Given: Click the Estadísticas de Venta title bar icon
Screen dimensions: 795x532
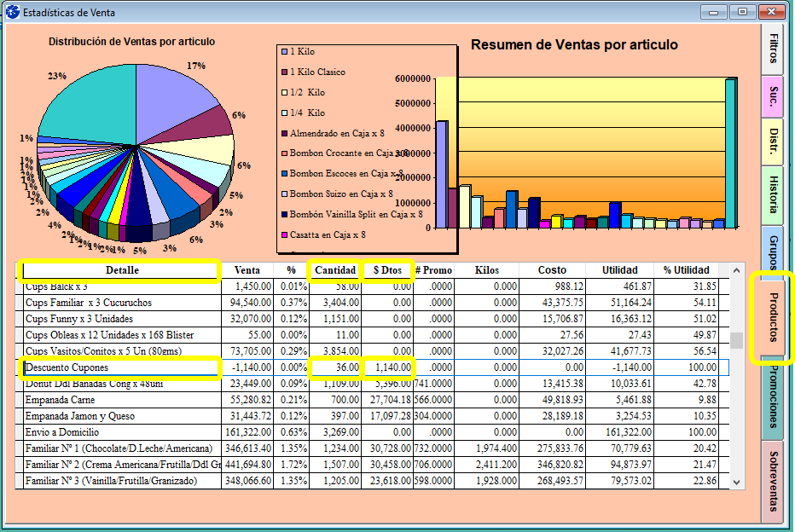Looking at the screenshot, I should (x=11, y=13).
